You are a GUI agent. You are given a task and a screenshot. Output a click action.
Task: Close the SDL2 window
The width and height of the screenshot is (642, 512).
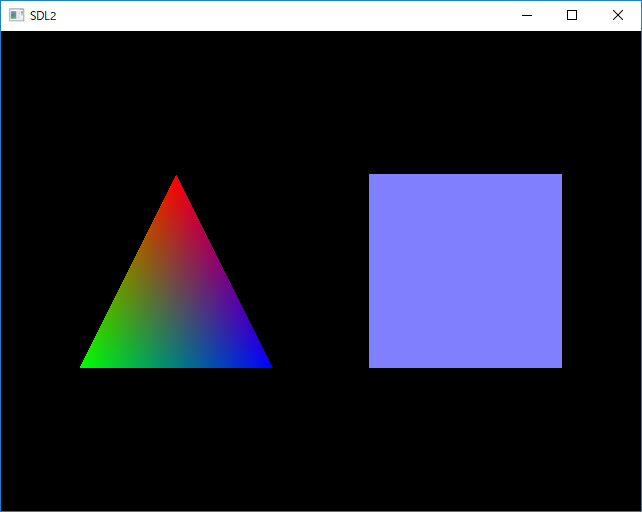click(x=618, y=16)
